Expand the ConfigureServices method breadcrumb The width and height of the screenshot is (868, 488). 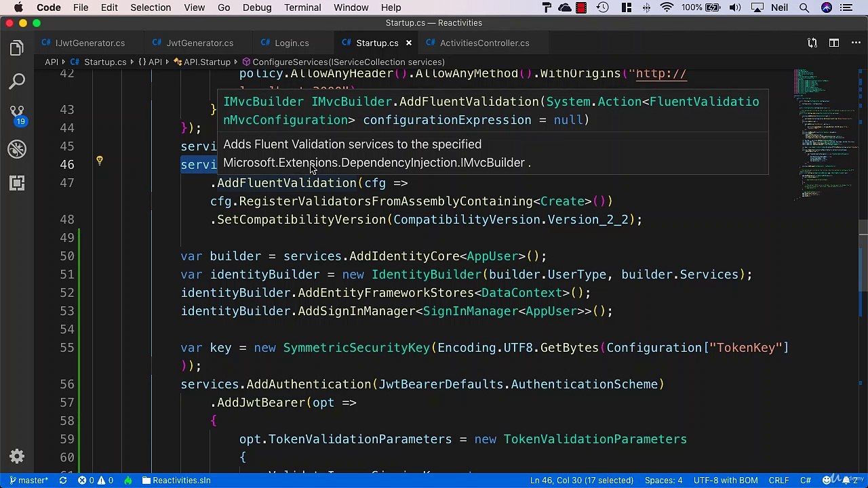pos(343,62)
